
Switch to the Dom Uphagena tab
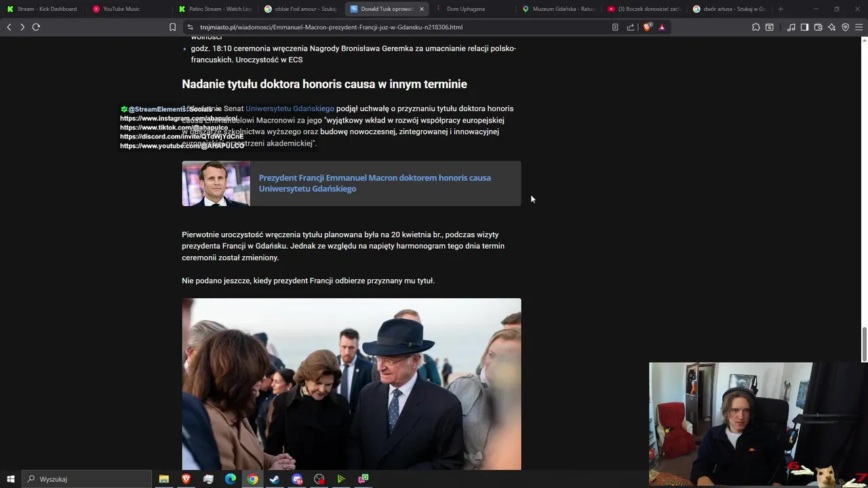click(x=471, y=9)
